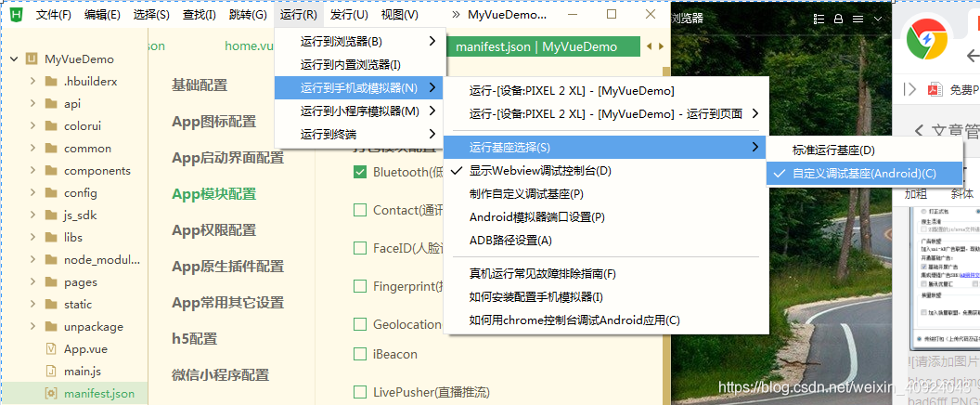Screen dimensions: 980x405
Task: Click the config folder icon
Action: point(52,193)
